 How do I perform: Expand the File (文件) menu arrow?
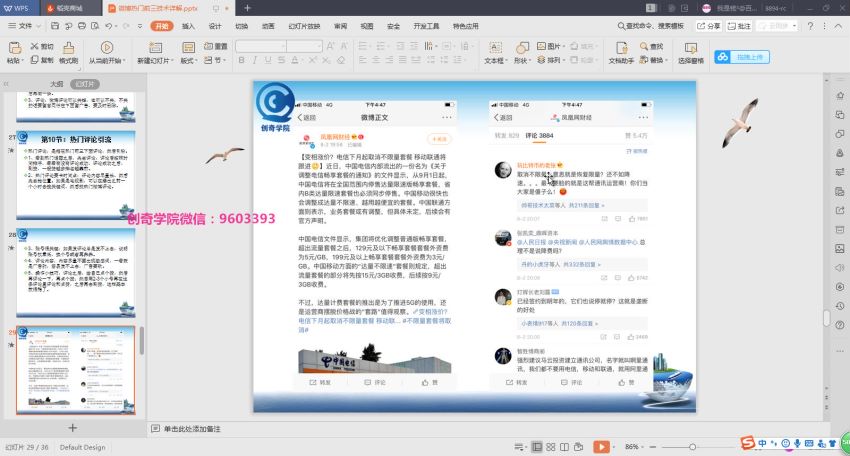pyautogui.click(x=38, y=26)
